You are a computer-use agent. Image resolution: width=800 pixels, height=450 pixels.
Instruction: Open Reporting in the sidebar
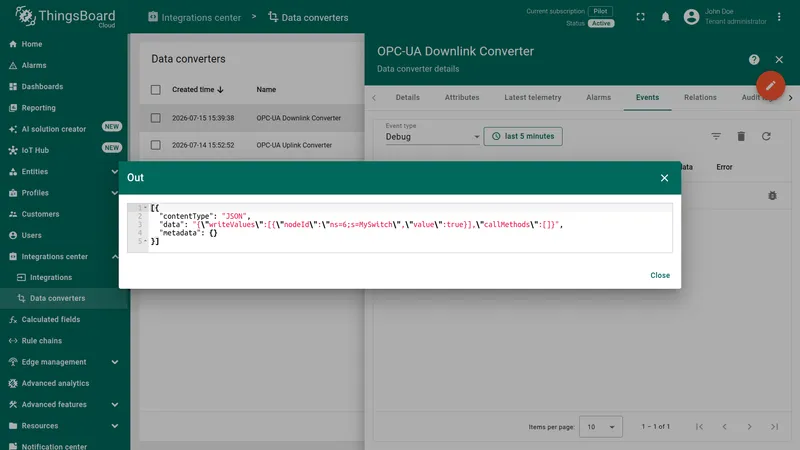pyautogui.click(x=38, y=108)
